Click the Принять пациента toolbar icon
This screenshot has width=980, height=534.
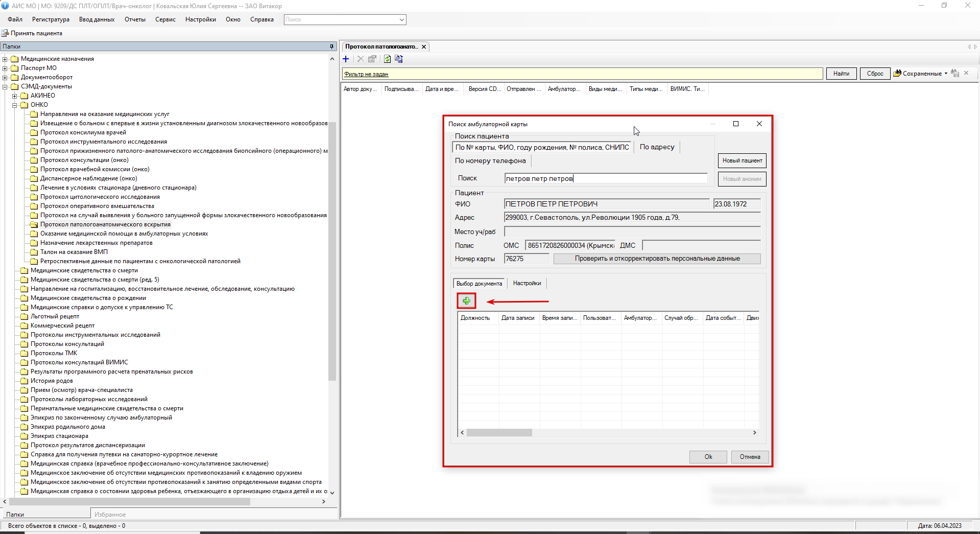point(5,33)
